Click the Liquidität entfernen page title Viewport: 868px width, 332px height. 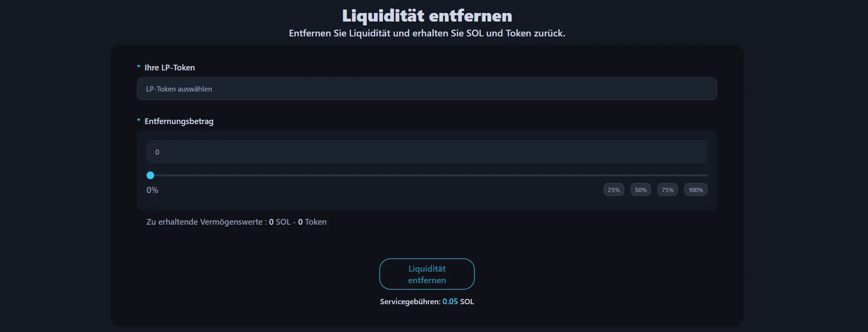[427, 15]
